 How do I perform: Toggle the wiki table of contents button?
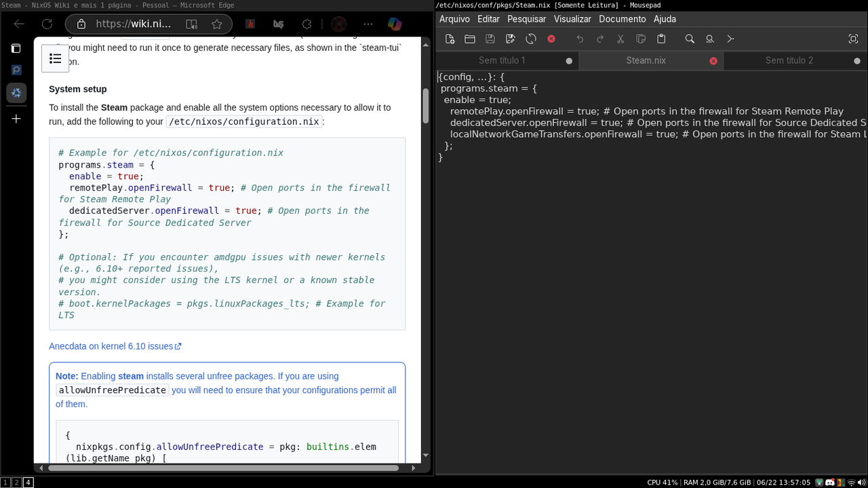click(56, 58)
